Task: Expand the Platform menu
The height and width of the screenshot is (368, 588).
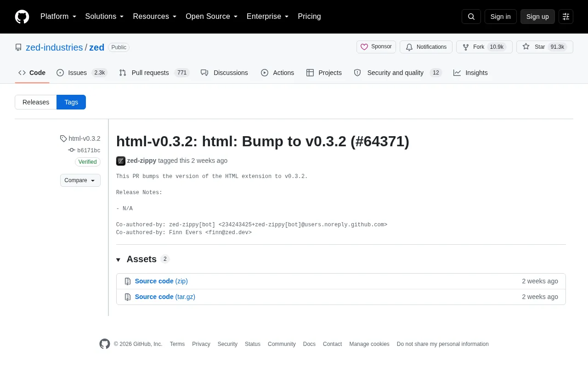Action: [x=58, y=17]
